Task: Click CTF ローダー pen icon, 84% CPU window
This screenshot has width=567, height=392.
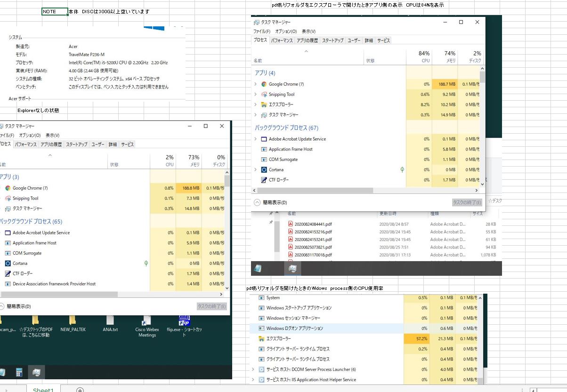Action: (264, 180)
